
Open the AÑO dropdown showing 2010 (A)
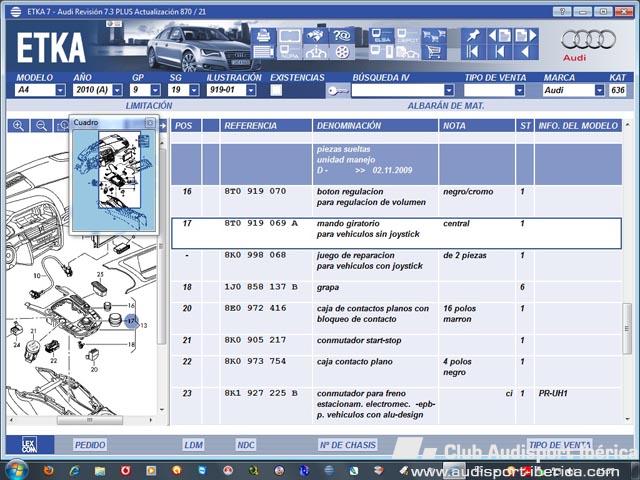point(118,90)
